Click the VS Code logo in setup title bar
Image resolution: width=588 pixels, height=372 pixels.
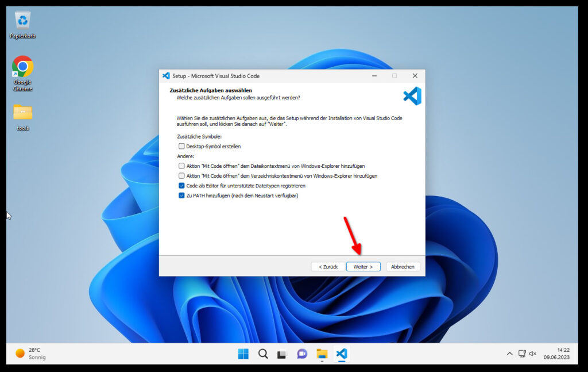[x=166, y=76]
